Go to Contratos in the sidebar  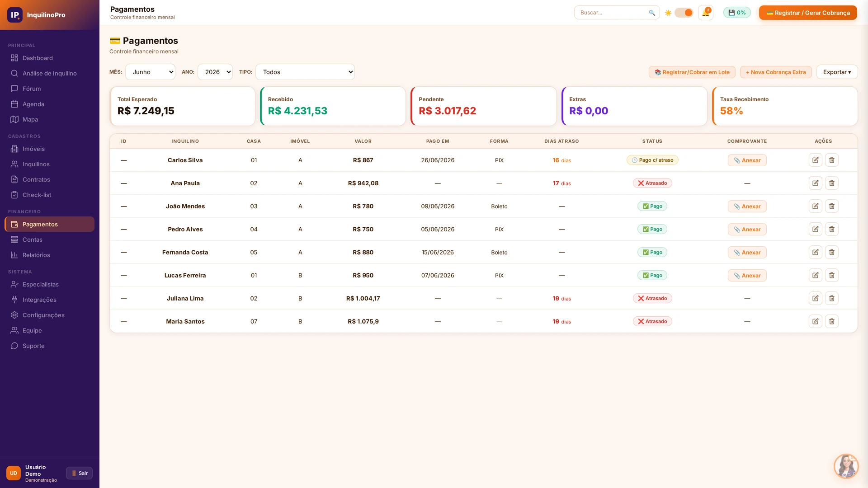coord(36,179)
